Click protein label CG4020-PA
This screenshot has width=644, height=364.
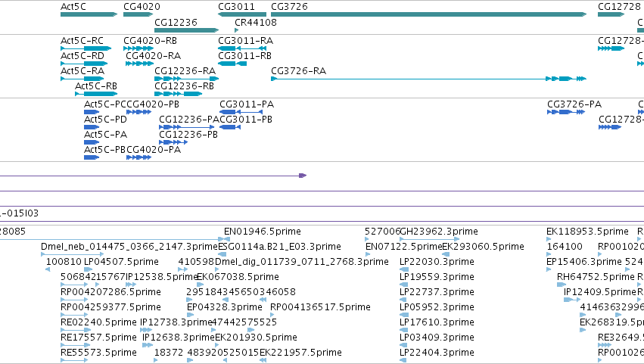(154, 150)
